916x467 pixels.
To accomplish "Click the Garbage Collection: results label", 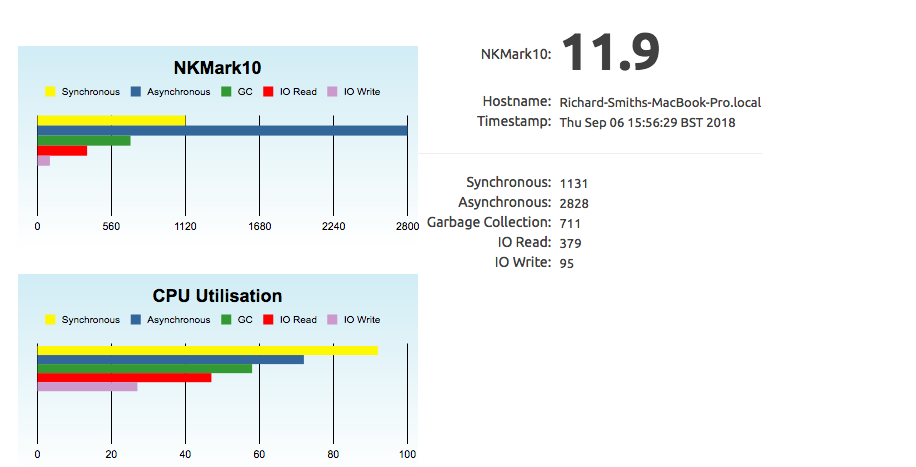I will point(490,222).
